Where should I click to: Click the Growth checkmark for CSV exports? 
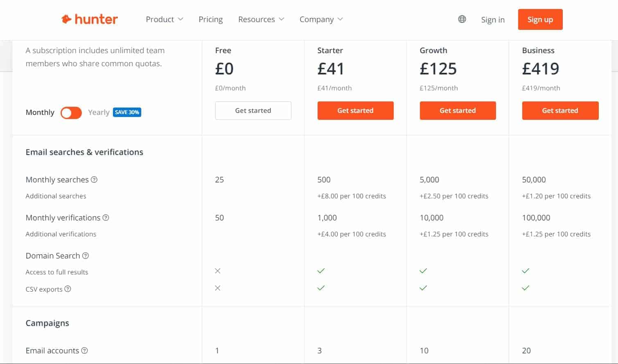coord(423,288)
